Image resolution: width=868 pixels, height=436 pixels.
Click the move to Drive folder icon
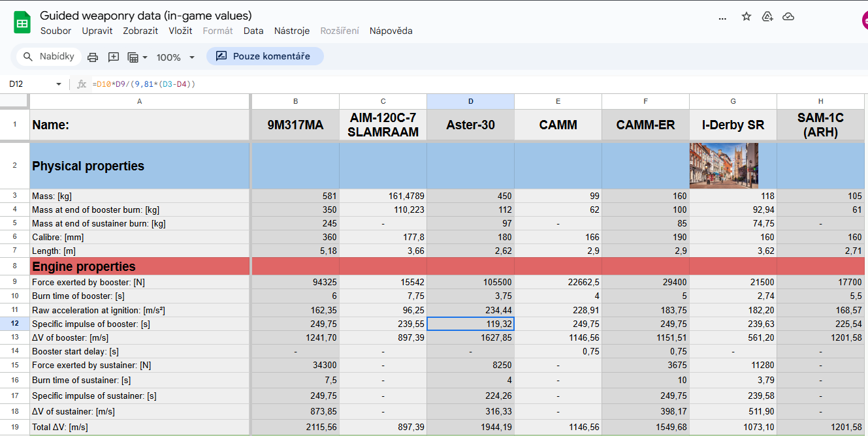767,17
